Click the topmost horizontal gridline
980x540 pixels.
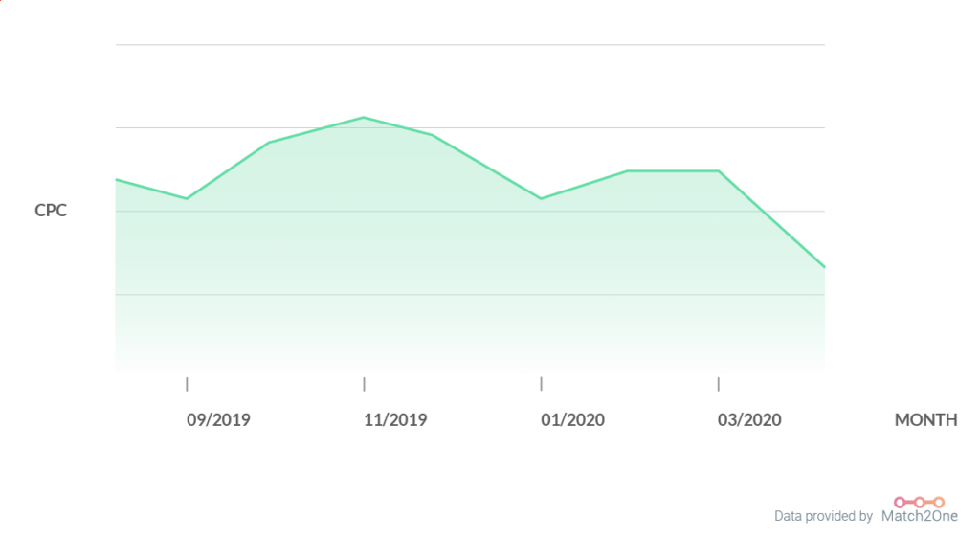(469, 45)
